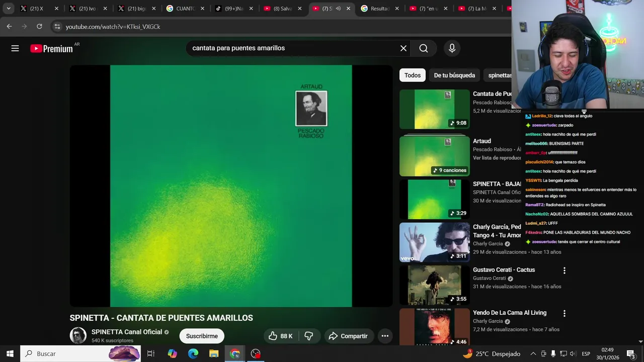Open the Cactus 3:55 thumbnail
The height and width of the screenshot is (362, 644).
point(435,285)
